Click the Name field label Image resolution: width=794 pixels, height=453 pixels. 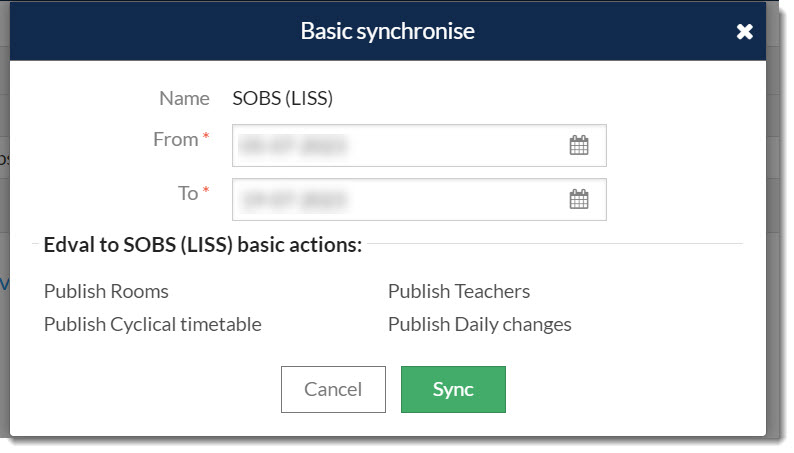[184, 98]
